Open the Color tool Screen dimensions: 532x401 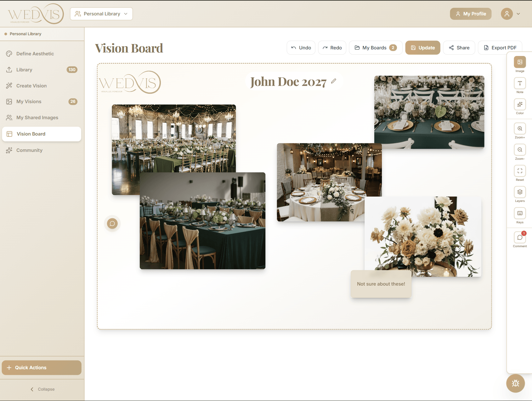pos(520,104)
